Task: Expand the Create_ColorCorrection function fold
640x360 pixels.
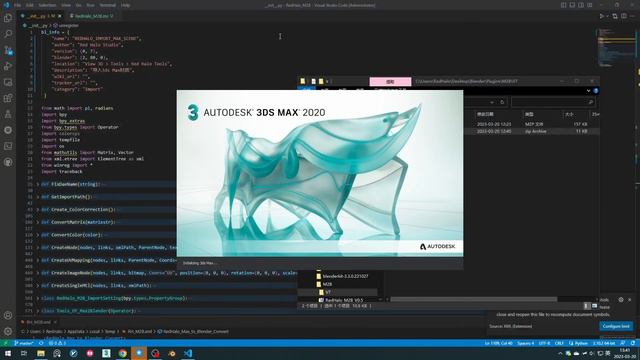Action: [x=38, y=209]
